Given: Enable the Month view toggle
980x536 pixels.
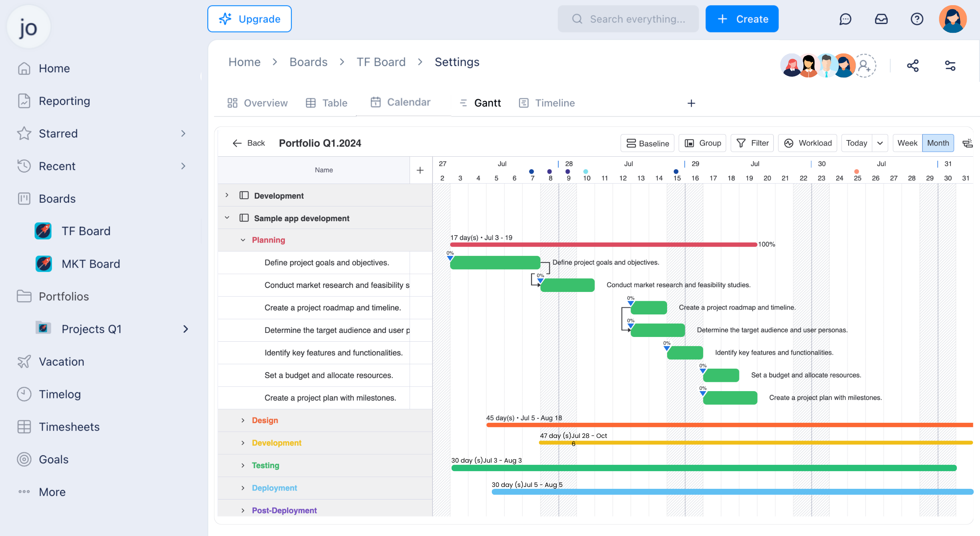Looking at the screenshot, I should pyautogui.click(x=938, y=143).
